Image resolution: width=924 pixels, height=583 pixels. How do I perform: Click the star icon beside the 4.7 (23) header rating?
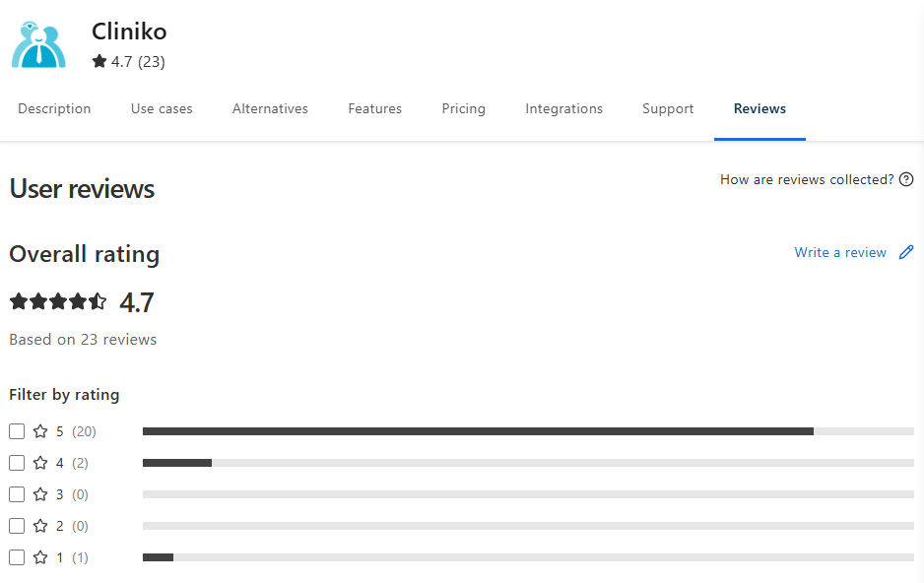coord(99,61)
